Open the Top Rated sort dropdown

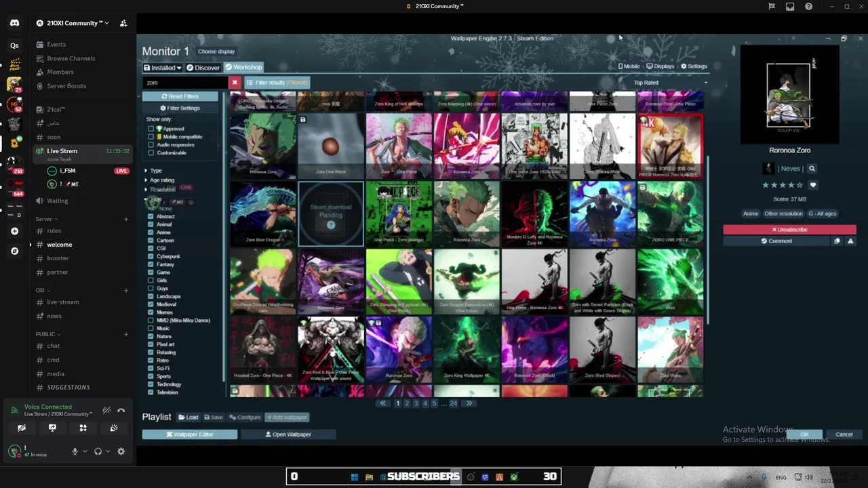pos(670,83)
